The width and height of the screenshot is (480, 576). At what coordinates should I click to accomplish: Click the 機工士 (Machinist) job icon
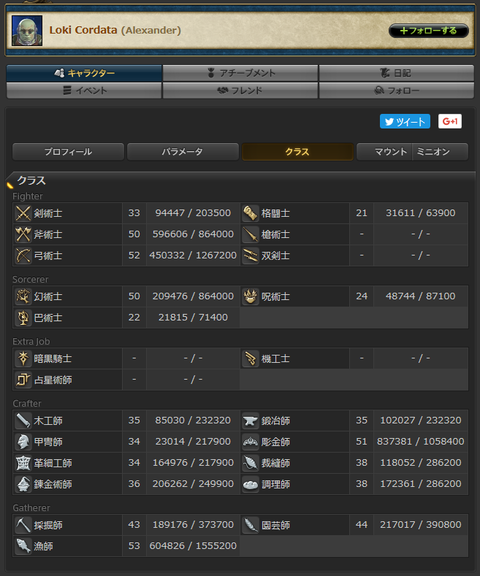250,359
